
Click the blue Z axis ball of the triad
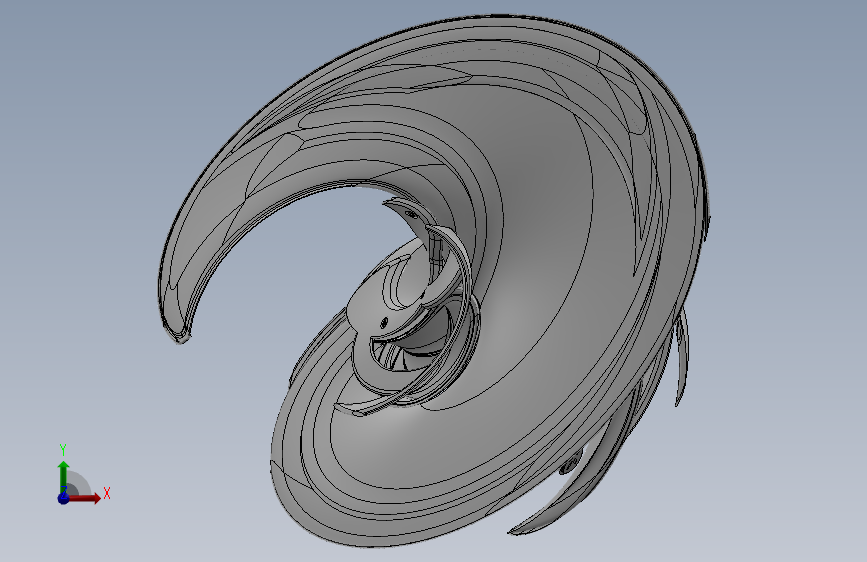[64, 498]
